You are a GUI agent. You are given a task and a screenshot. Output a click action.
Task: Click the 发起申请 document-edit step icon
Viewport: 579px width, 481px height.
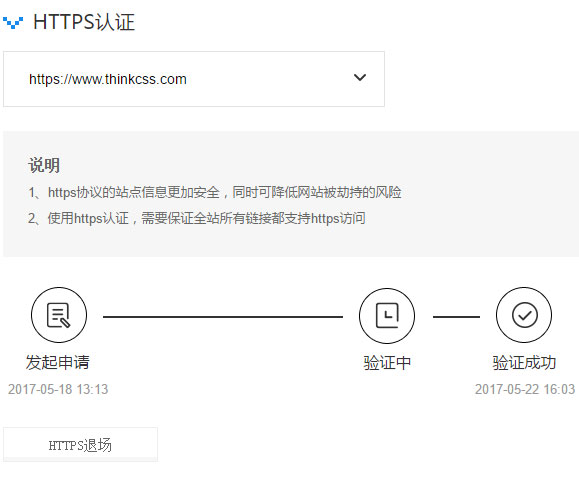[x=59, y=315]
